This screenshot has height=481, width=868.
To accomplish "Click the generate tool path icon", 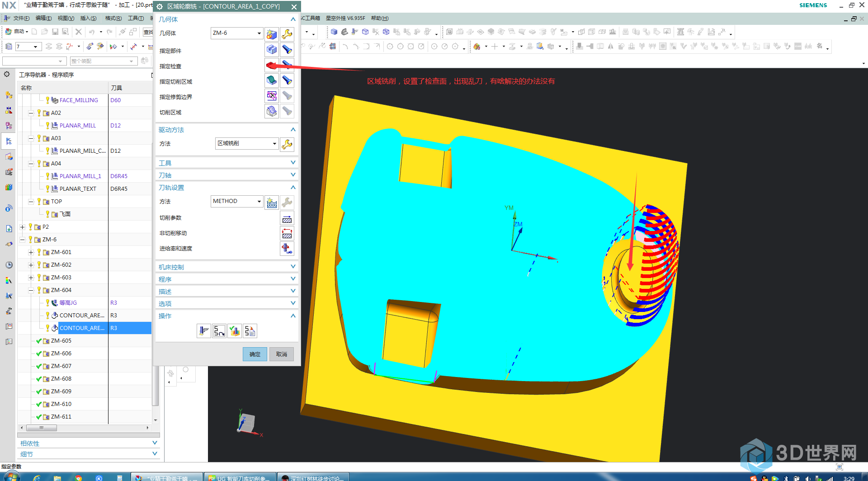I will (204, 331).
